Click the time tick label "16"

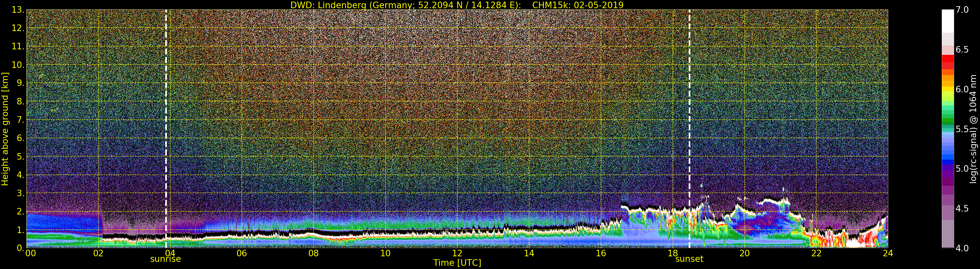coord(601,253)
